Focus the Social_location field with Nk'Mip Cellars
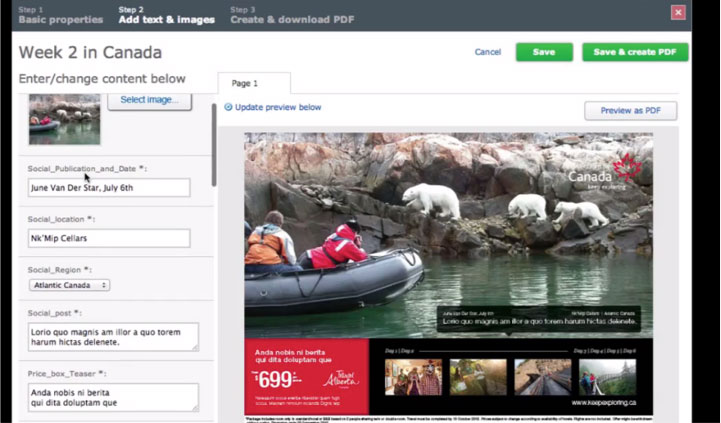 point(109,238)
